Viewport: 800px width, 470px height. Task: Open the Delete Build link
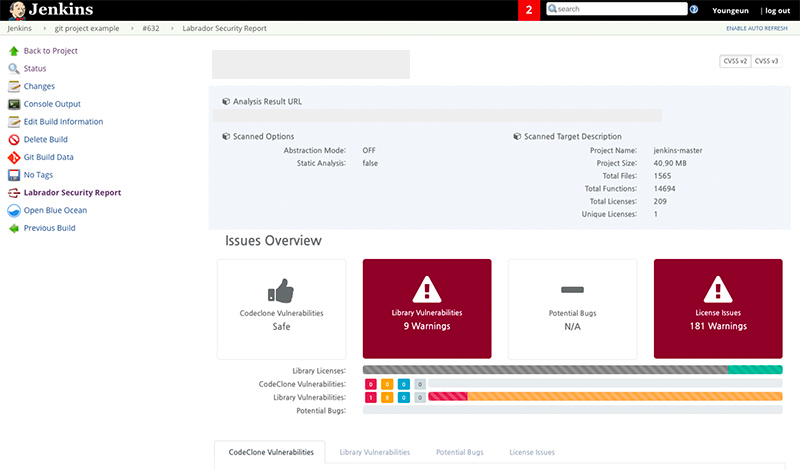[45, 139]
